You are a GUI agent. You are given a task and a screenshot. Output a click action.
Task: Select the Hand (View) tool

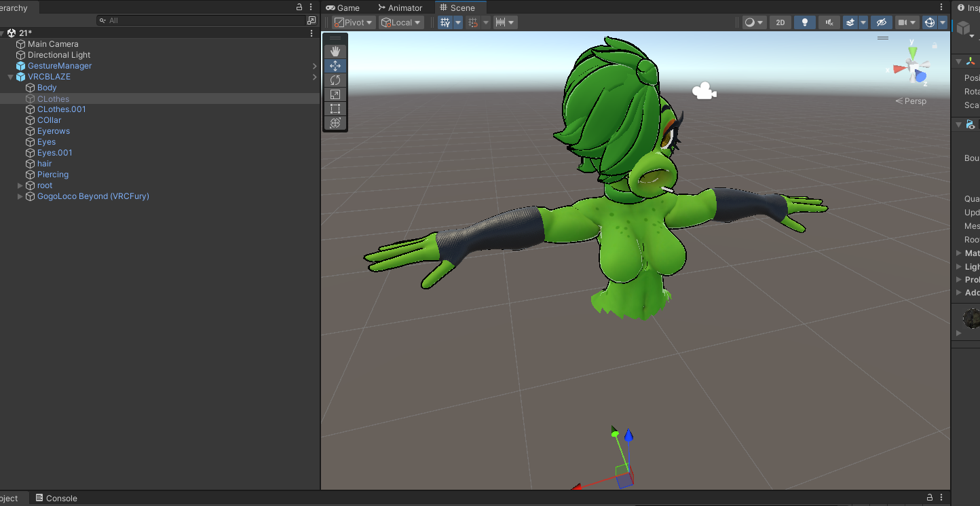pyautogui.click(x=335, y=52)
